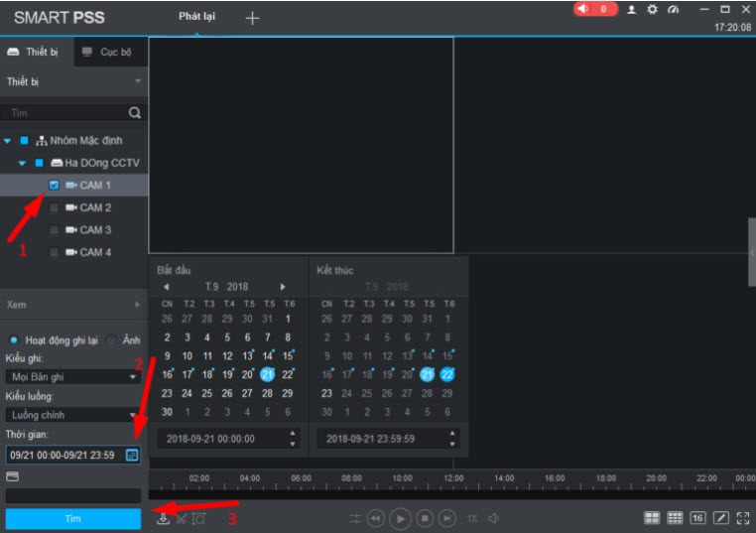Image resolution: width=756 pixels, height=533 pixels.
Task: Click the download recording icon
Action: tap(163, 518)
